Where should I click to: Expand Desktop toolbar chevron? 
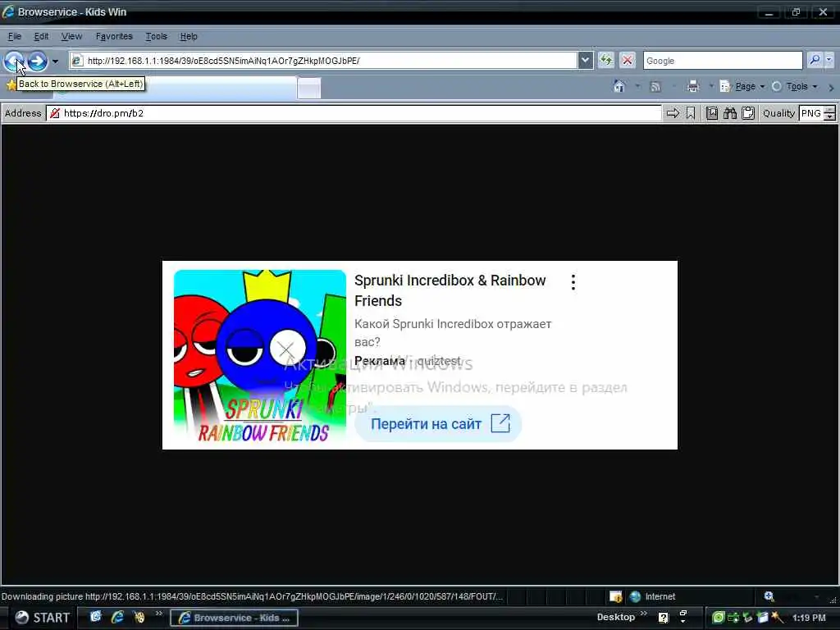click(x=643, y=614)
